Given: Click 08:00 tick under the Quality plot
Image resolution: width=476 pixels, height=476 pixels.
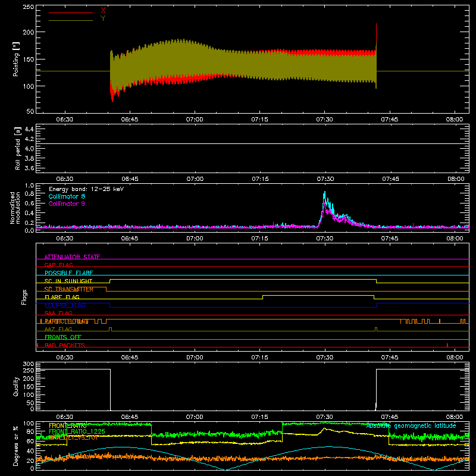Looking at the screenshot, I should click(x=455, y=417).
